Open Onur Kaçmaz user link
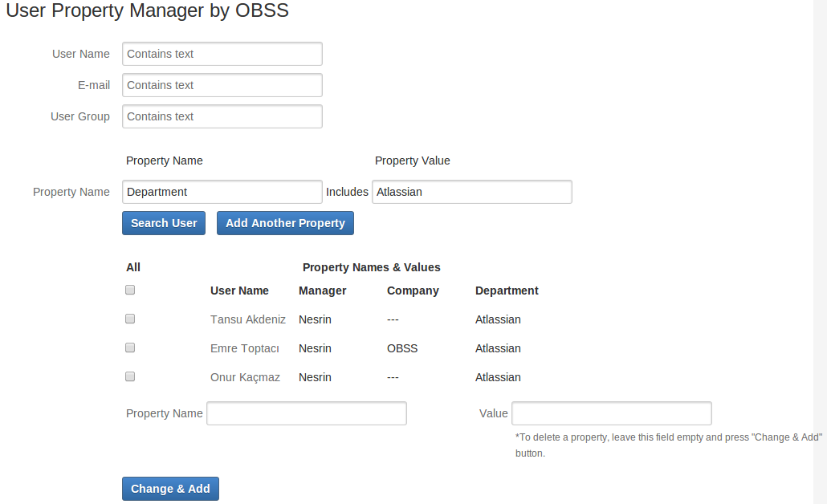The height and width of the screenshot is (504, 827). [245, 377]
